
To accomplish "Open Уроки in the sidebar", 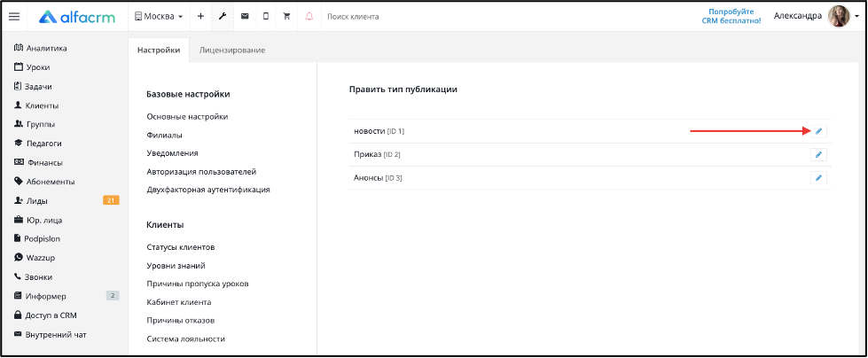I will pyautogui.click(x=32, y=67).
